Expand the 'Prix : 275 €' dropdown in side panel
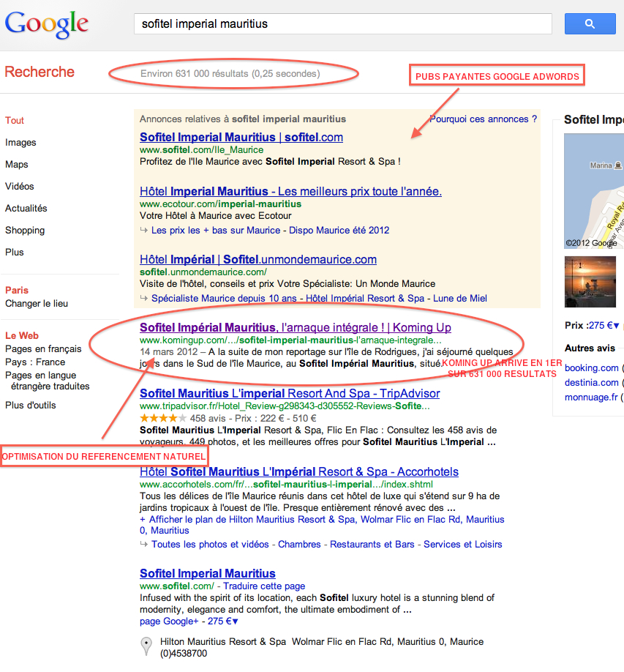624x672 pixels. pyautogui.click(x=604, y=326)
